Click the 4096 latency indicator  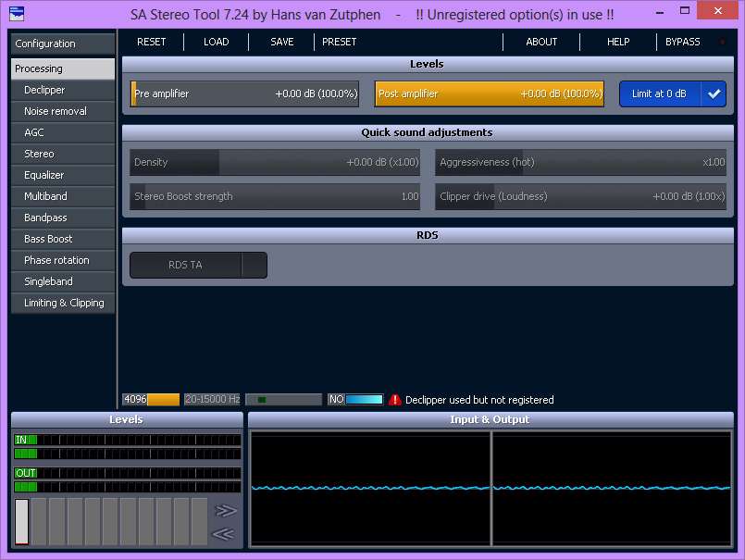click(x=151, y=400)
